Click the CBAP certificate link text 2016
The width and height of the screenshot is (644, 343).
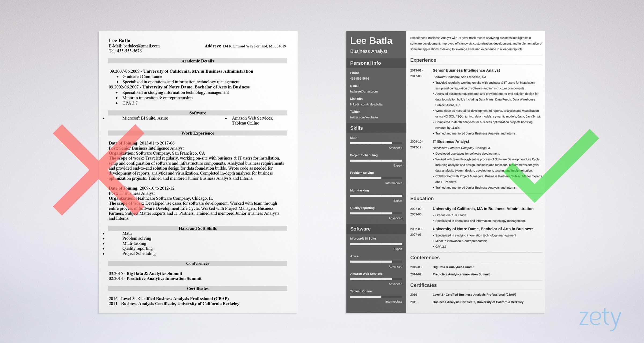click(x=416, y=295)
